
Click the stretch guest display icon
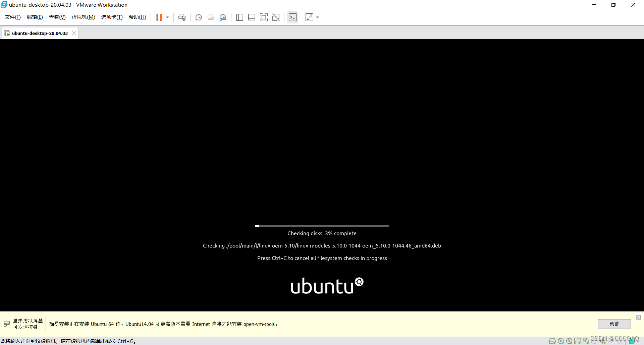[x=309, y=17]
